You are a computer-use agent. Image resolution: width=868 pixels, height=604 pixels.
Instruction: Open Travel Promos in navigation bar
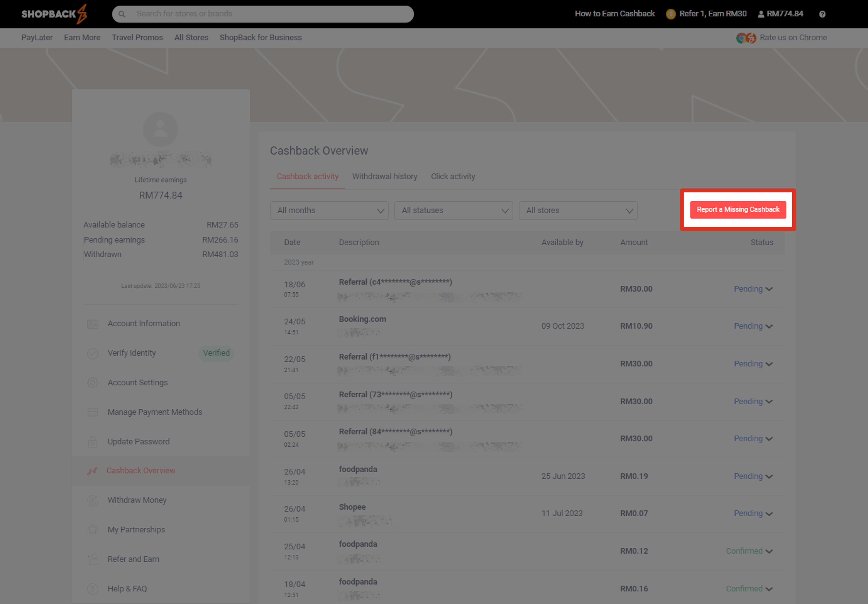point(137,37)
